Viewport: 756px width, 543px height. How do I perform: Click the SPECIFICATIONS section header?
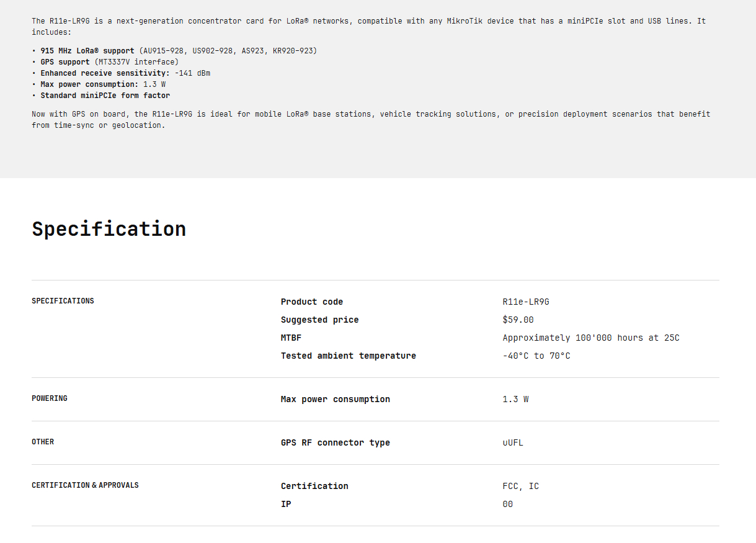63,301
